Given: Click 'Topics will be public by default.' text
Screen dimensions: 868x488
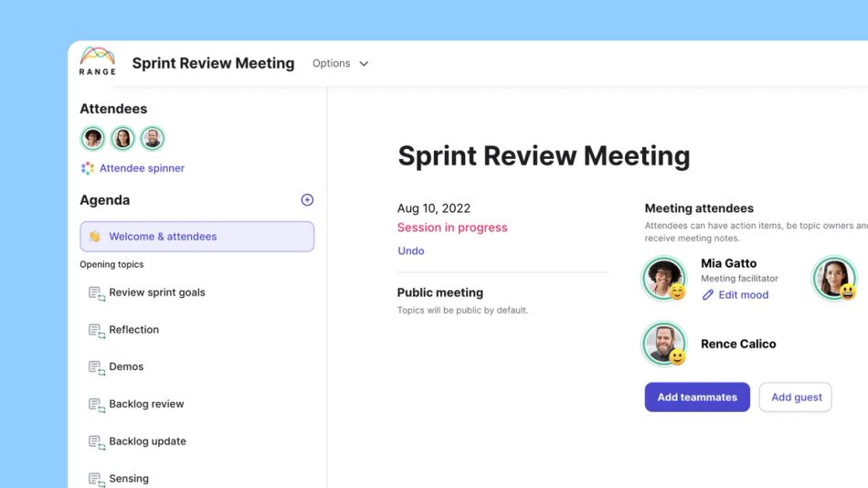Looking at the screenshot, I should [x=462, y=310].
